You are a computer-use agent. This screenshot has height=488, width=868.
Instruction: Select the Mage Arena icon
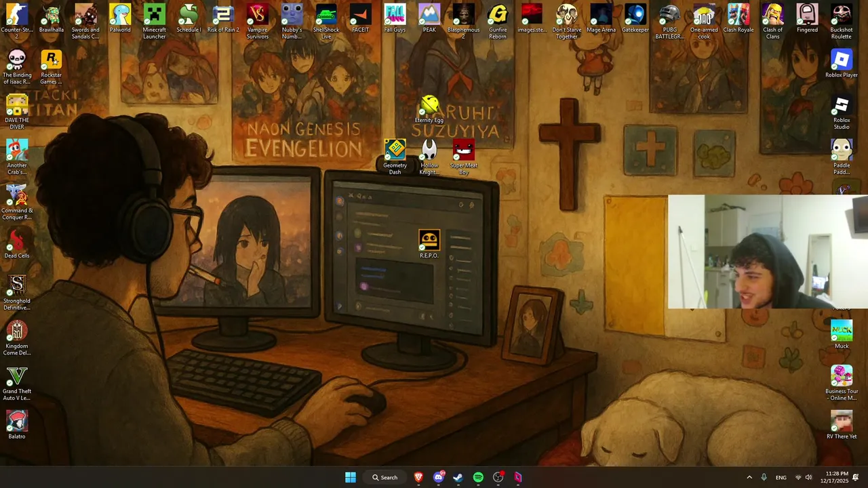(x=601, y=18)
